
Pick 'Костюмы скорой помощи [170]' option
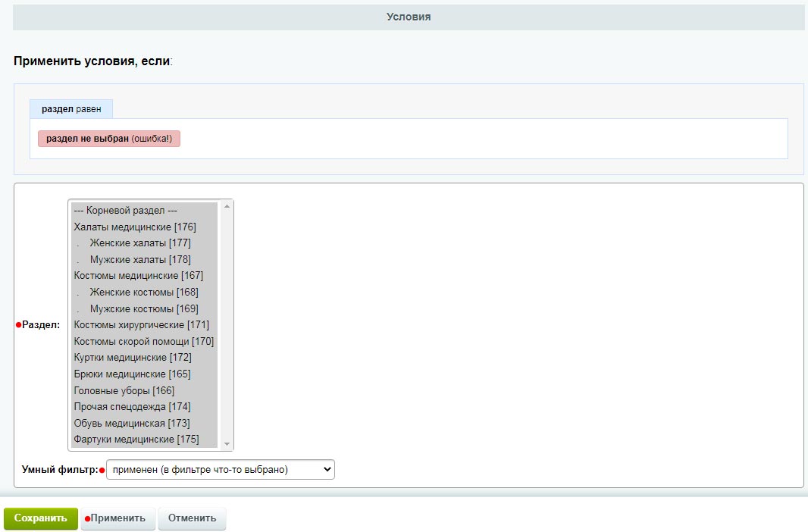[x=143, y=342]
